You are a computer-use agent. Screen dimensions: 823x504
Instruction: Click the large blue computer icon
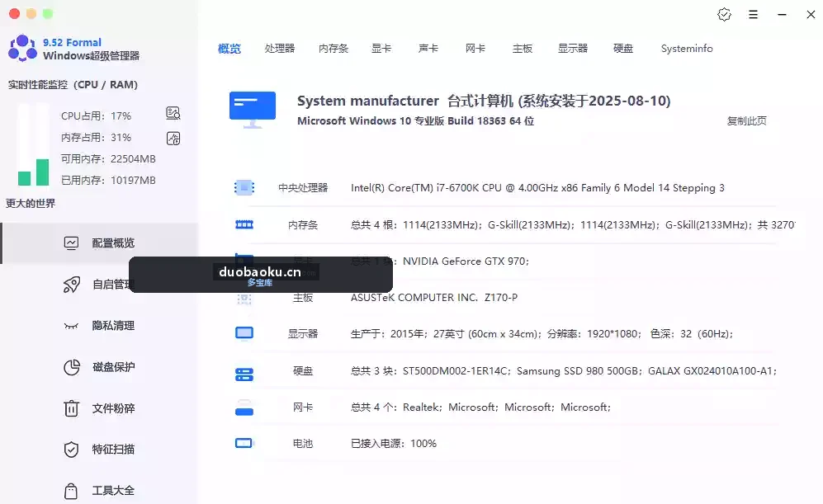pos(253,110)
